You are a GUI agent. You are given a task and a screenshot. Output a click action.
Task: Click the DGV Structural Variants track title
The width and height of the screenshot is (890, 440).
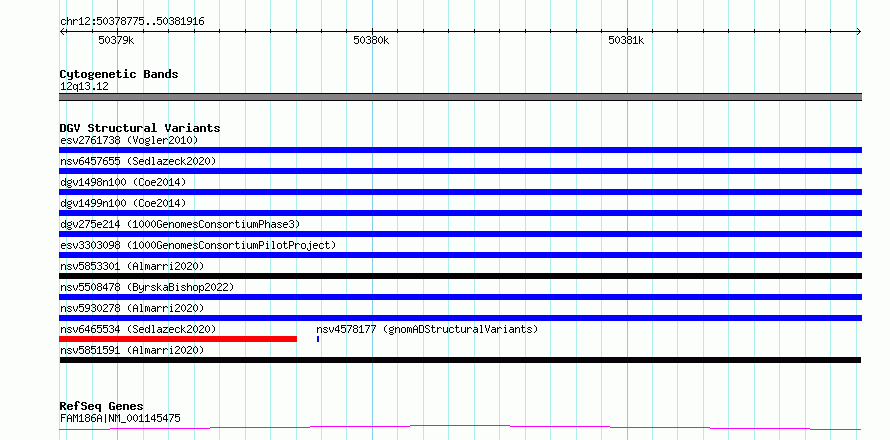(x=140, y=128)
